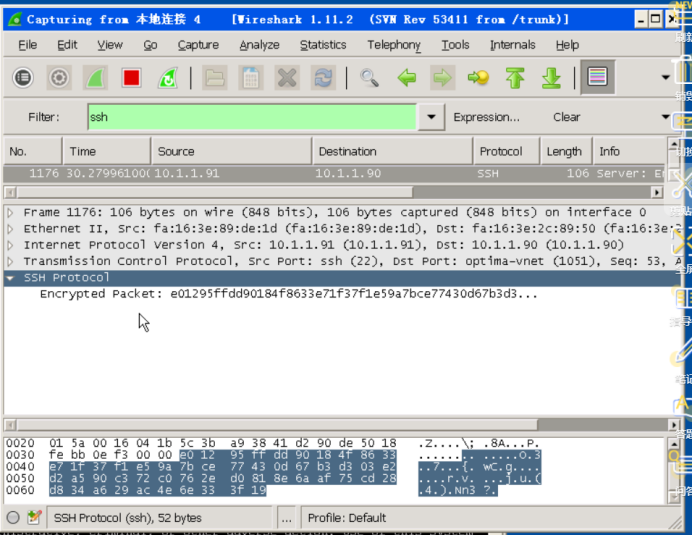Toggle packet list colorize icon
693x535 pixels.
598,77
